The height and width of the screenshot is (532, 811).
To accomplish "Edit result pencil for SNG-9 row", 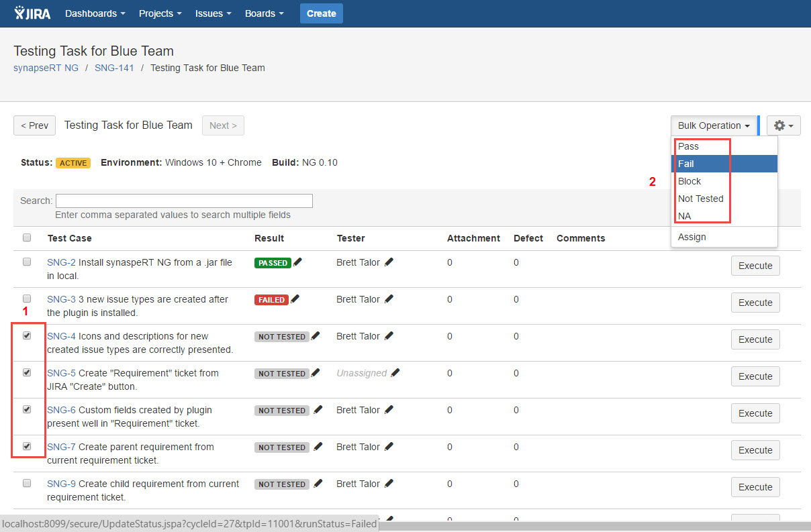I will 318,484.
